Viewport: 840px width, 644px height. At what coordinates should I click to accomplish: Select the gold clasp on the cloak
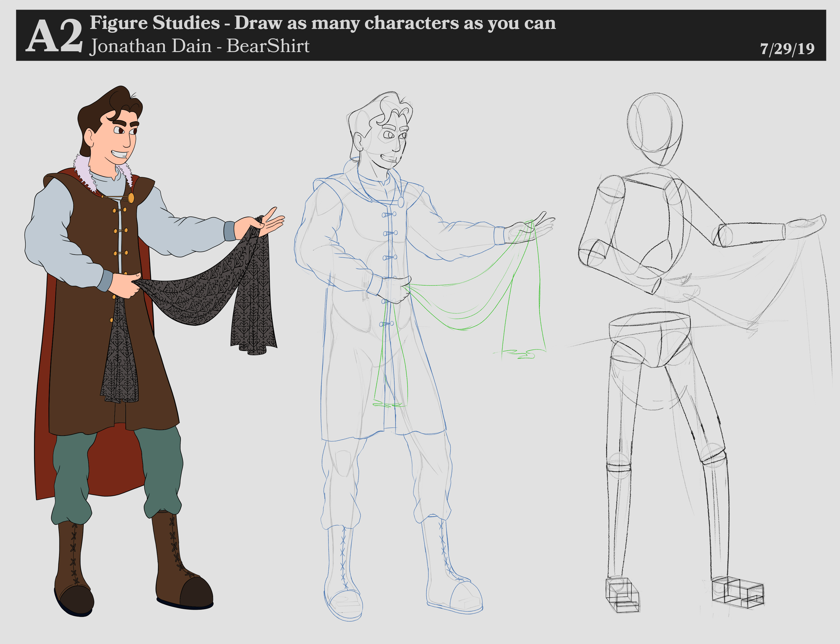click(x=131, y=198)
